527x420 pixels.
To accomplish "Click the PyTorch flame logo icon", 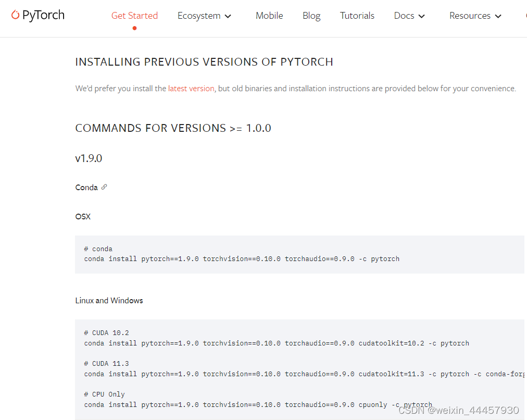I will coord(15,15).
